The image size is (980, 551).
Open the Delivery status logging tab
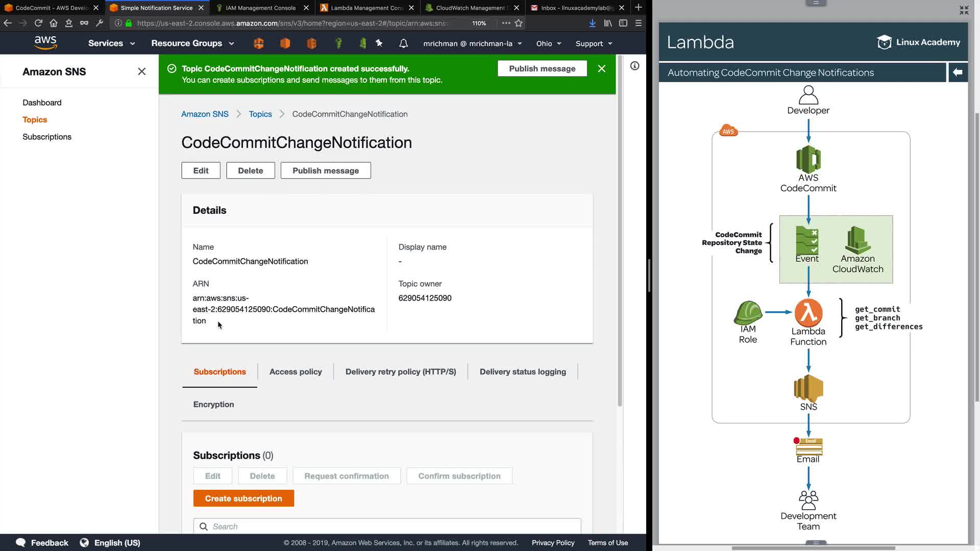pyautogui.click(x=522, y=371)
